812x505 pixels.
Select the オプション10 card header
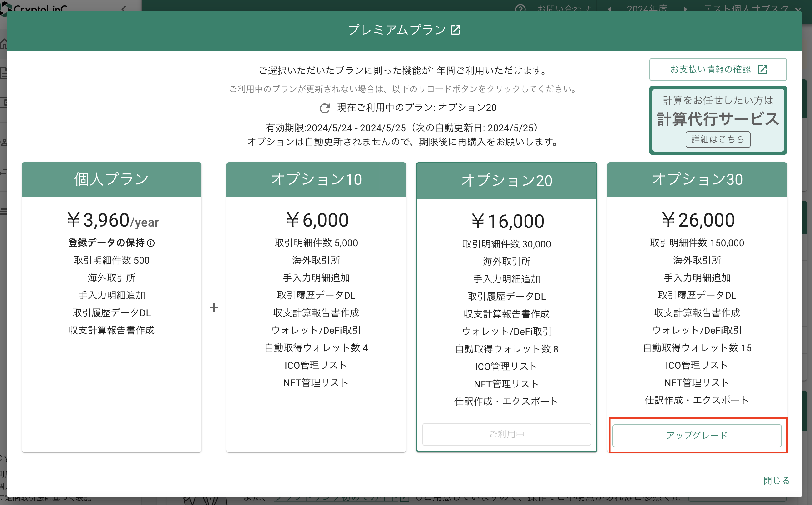(x=316, y=180)
